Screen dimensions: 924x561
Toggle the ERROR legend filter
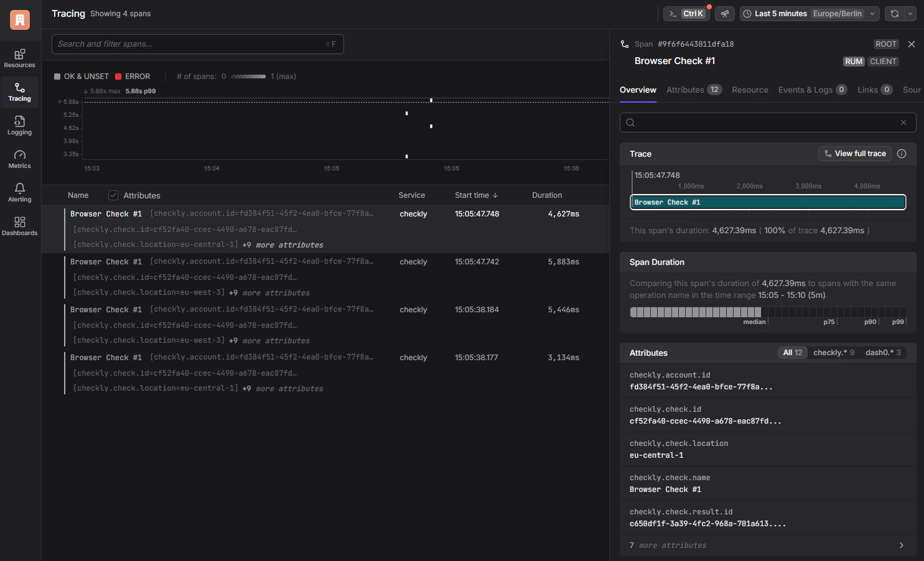click(x=133, y=76)
